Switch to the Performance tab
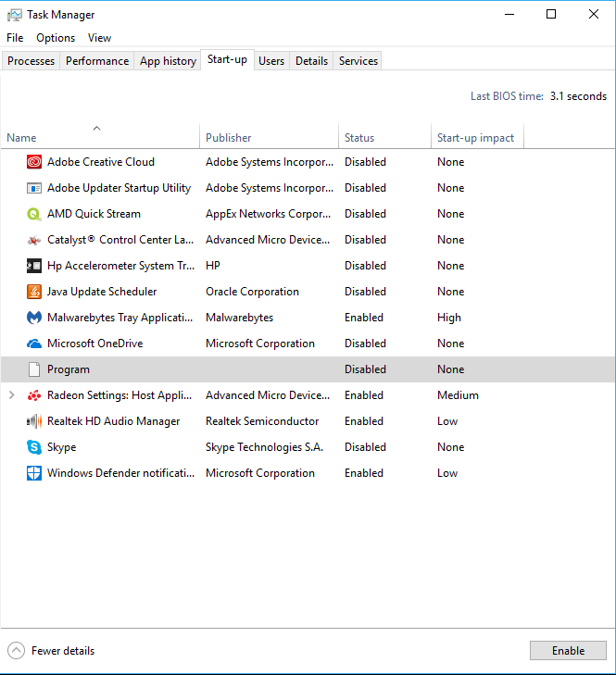Viewport: 616px width, 675px height. 97,61
